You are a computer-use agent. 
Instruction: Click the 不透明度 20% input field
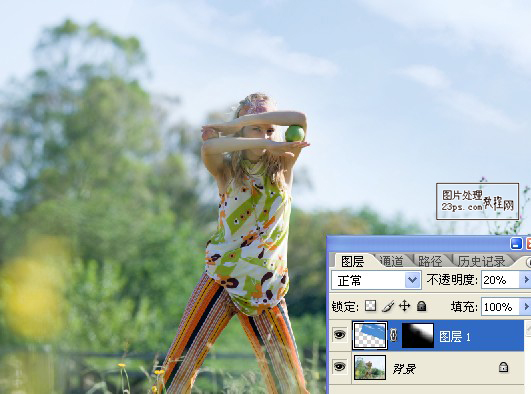coord(501,280)
